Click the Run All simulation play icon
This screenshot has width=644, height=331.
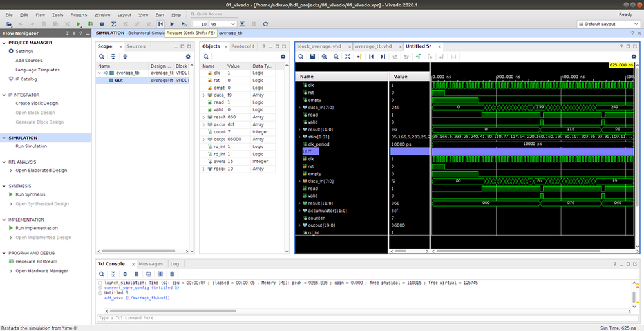pos(173,24)
